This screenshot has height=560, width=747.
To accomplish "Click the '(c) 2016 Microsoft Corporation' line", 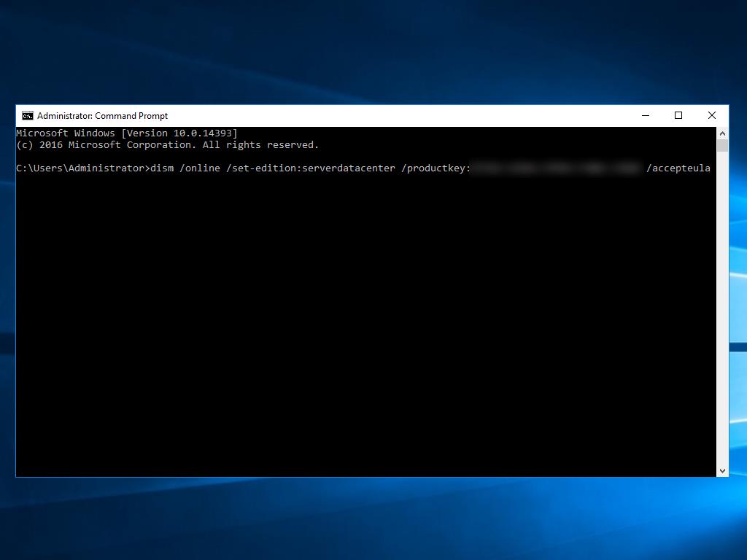I will 167,145.
